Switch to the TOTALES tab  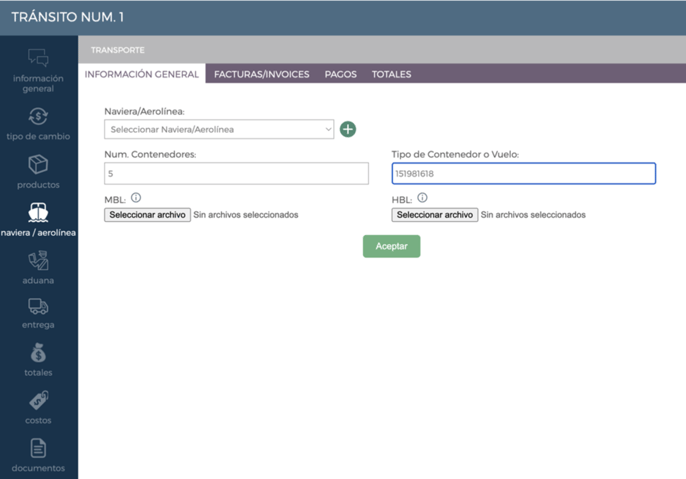[x=392, y=74]
